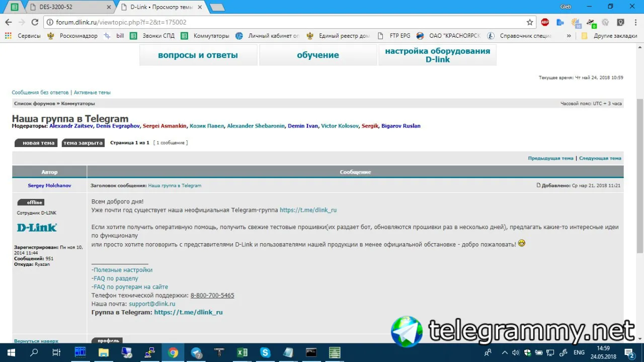Screen dimensions: 644x362
Task: Bookmark this page with the star icon
Action: point(530,22)
